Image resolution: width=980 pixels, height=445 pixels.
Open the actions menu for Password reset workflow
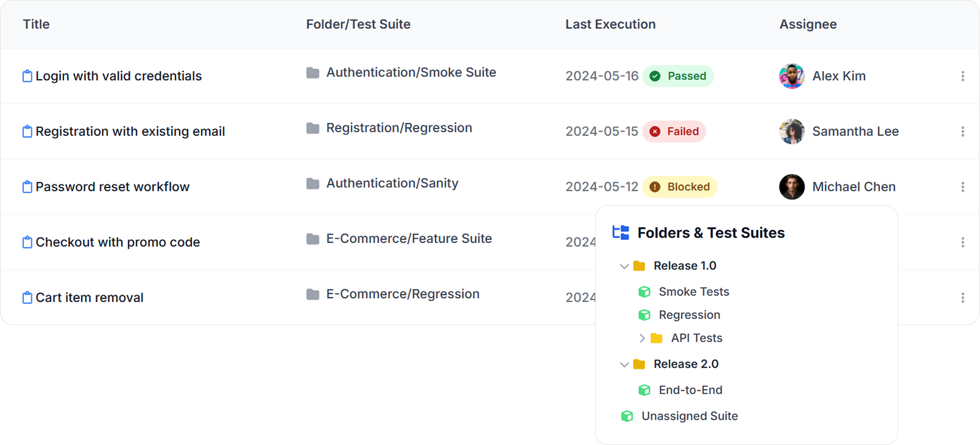tap(962, 186)
